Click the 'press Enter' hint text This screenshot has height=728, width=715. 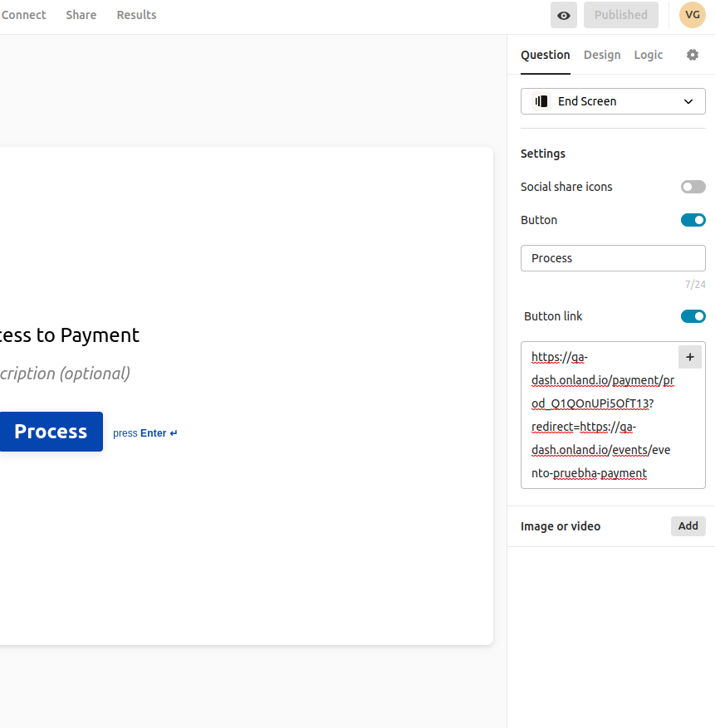tap(145, 433)
